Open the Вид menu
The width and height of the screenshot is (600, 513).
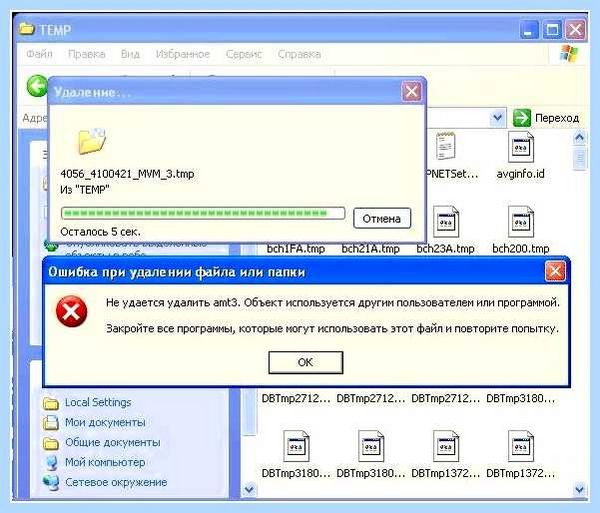130,54
